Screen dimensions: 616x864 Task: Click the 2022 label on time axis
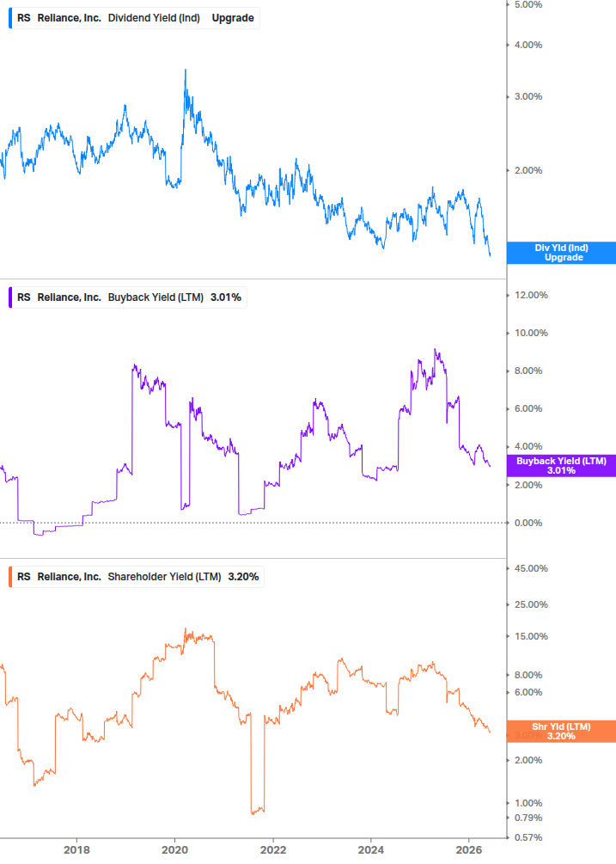coord(273,849)
